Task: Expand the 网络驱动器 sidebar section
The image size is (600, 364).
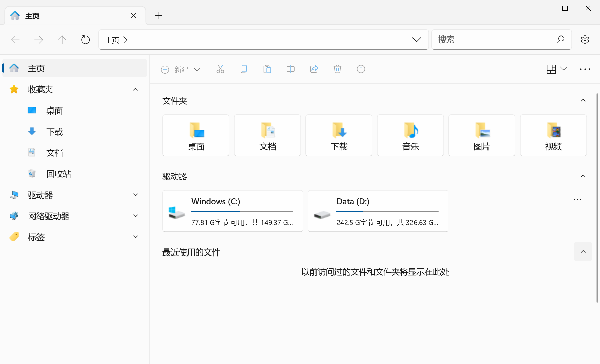Action: tap(136, 216)
